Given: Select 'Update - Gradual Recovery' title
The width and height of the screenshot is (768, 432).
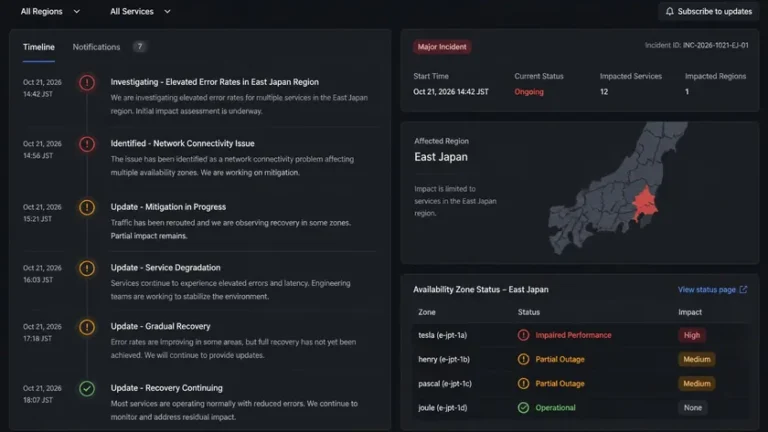Looking at the screenshot, I should pyautogui.click(x=160, y=326).
